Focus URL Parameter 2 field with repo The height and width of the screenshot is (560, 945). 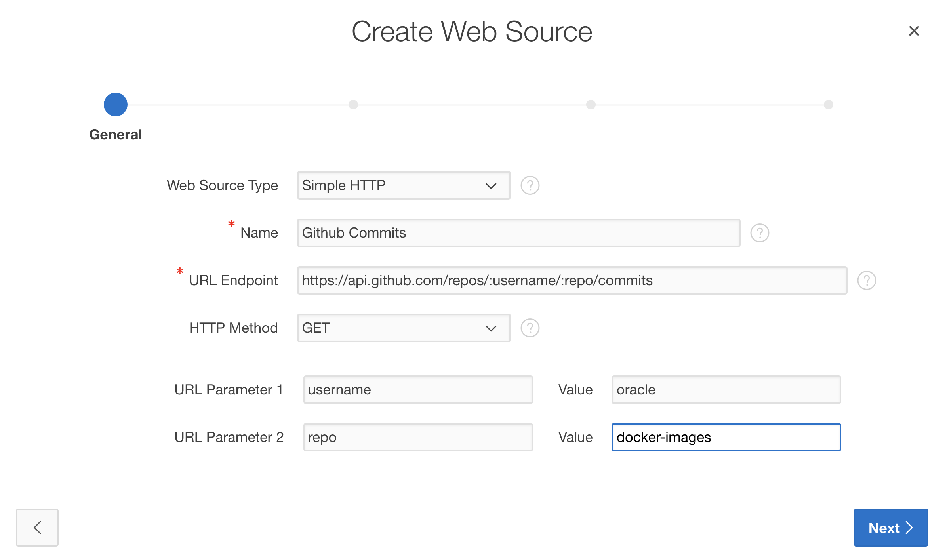418,437
